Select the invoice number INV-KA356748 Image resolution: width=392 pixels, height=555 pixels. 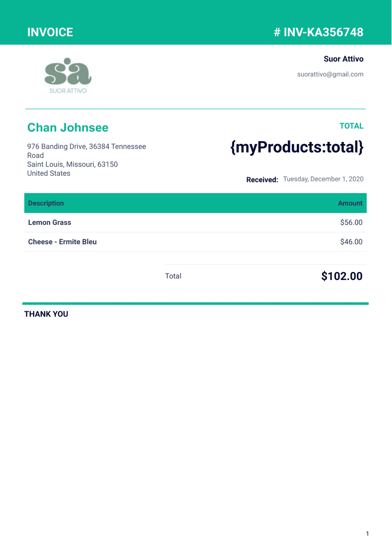[319, 32]
